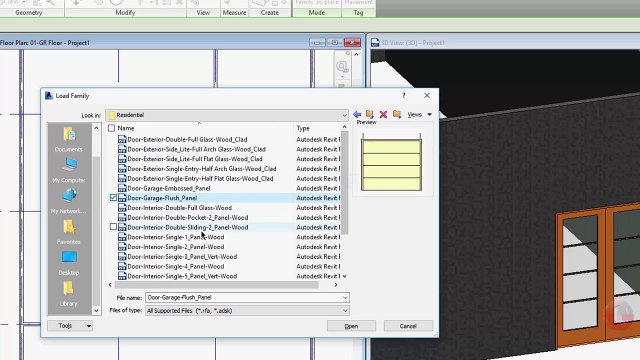Open the Library place shortcut
Image resolution: width=640 pixels, height=360 pixels.
(x=69, y=294)
